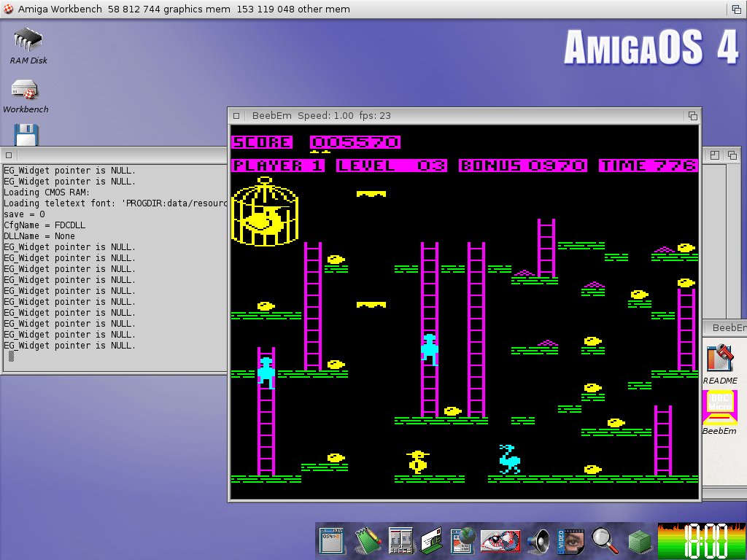Open the shell console icon in dock

pyautogui.click(x=332, y=540)
